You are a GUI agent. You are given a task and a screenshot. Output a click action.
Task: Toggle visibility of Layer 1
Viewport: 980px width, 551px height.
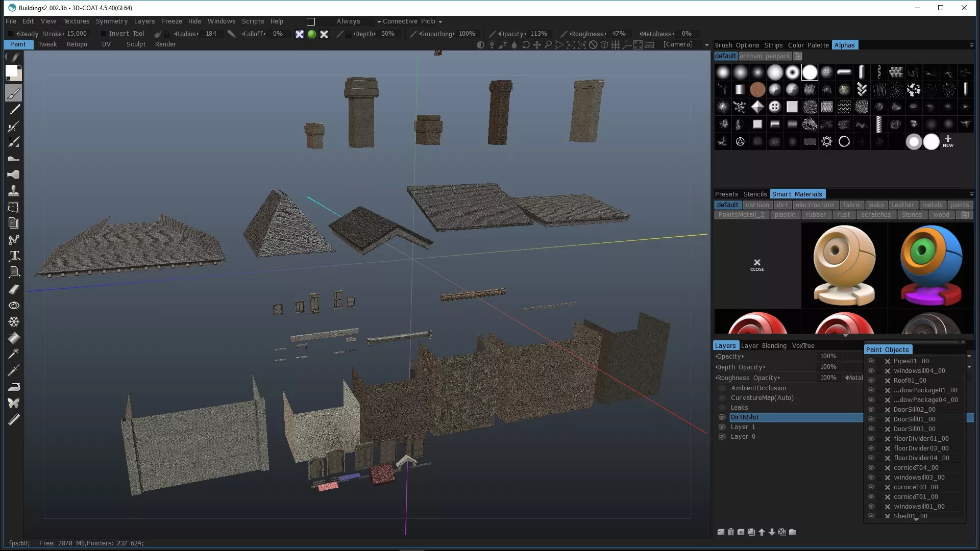coord(722,427)
